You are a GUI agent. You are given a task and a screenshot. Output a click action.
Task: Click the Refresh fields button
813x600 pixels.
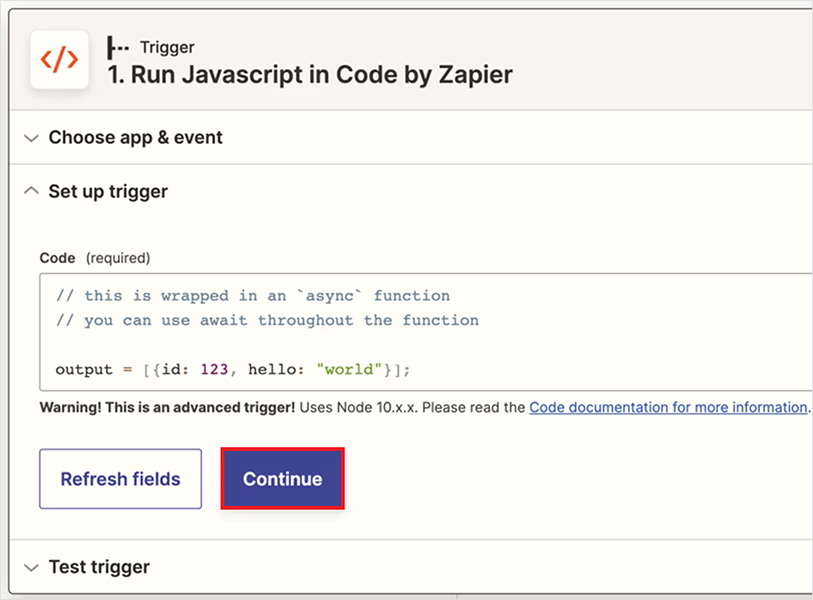[x=120, y=478]
